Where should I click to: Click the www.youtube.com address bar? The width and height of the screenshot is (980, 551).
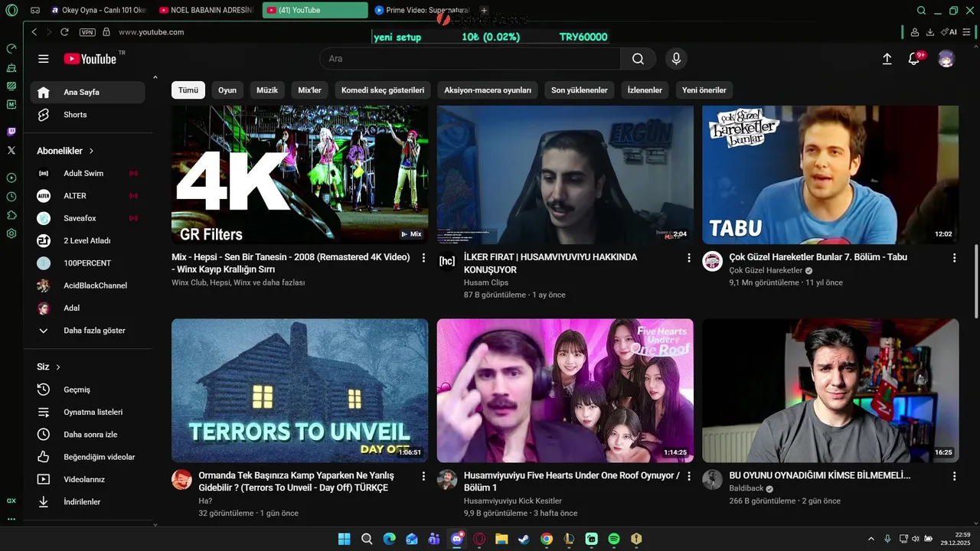151,32
